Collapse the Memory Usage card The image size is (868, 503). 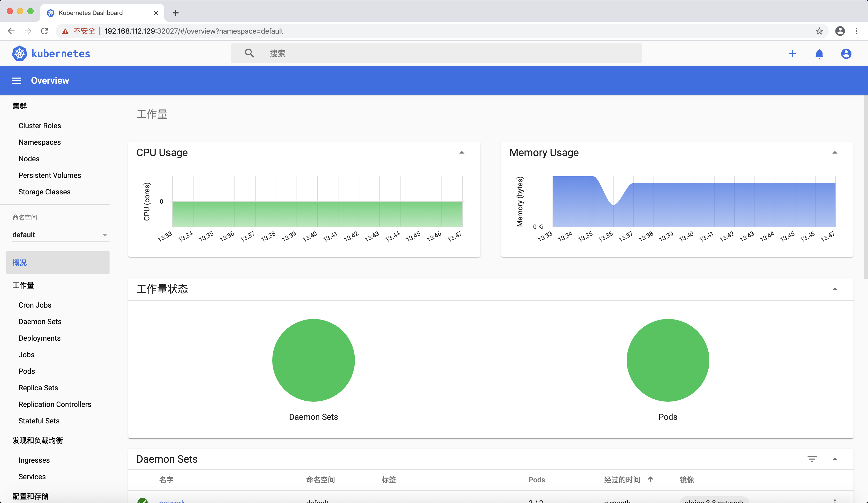(835, 153)
